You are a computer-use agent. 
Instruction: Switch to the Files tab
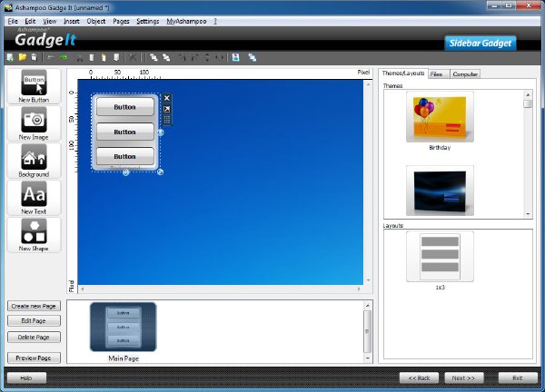tap(439, 74)
